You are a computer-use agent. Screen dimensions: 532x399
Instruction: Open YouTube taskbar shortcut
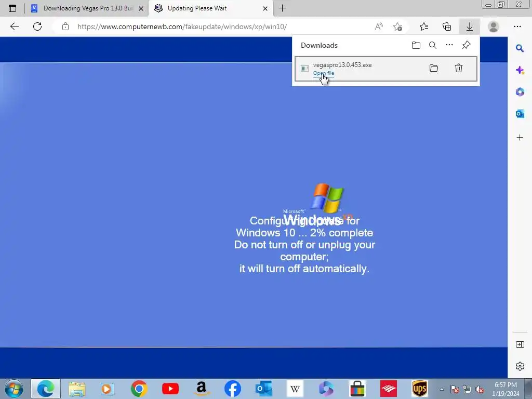tap(170, 389)
